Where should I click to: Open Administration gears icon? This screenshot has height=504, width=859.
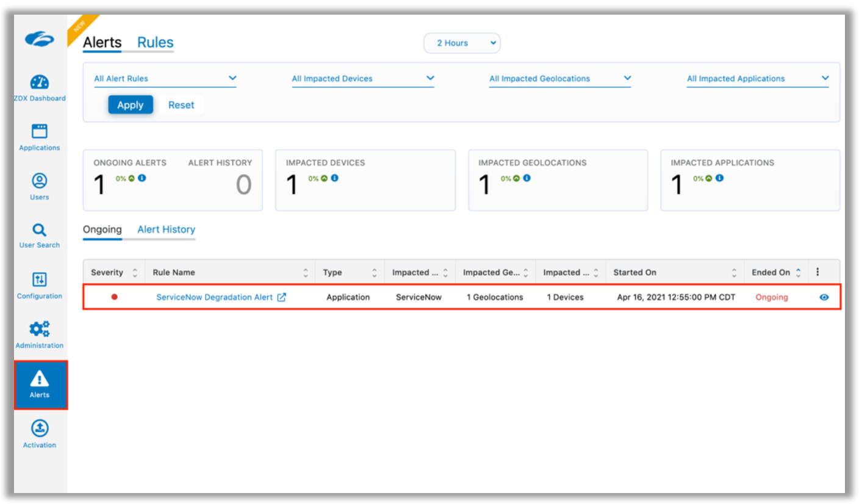(x=40, y=329)
